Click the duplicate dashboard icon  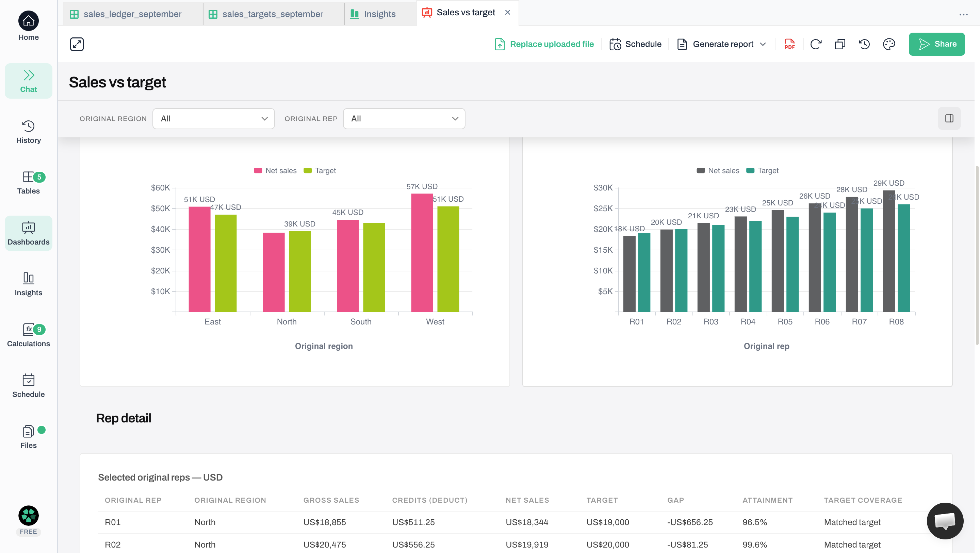tap(840, 44)
